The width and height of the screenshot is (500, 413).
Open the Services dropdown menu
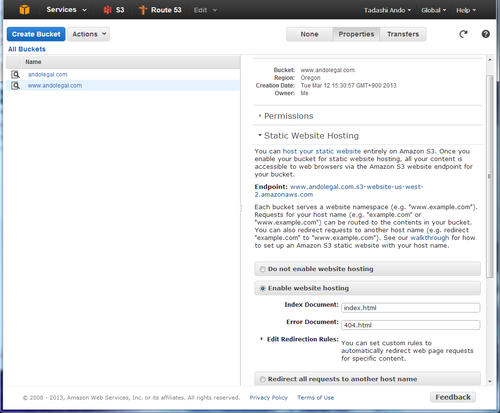66,10
